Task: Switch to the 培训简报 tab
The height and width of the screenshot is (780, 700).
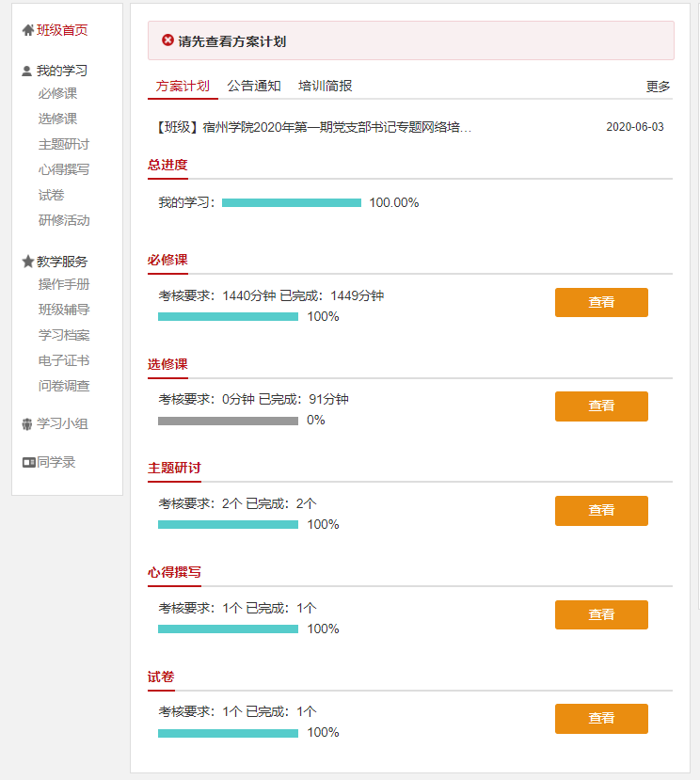Action: pos(326,86)
